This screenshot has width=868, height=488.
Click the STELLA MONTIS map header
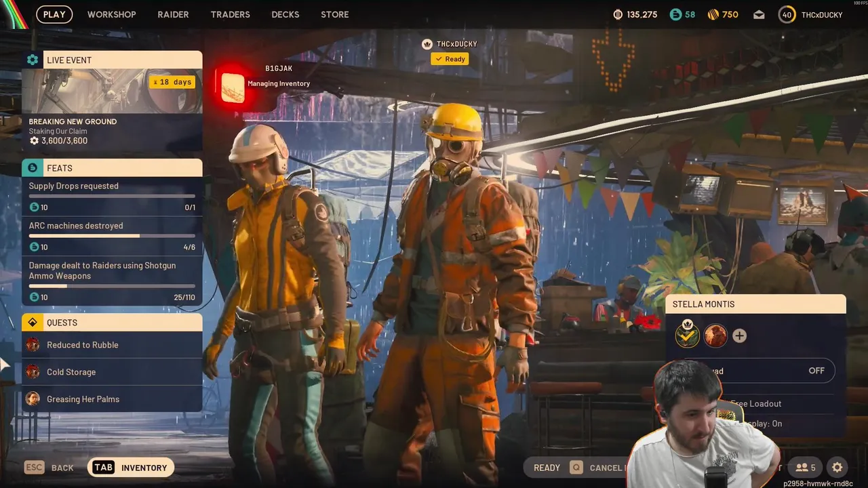[755, 304]
